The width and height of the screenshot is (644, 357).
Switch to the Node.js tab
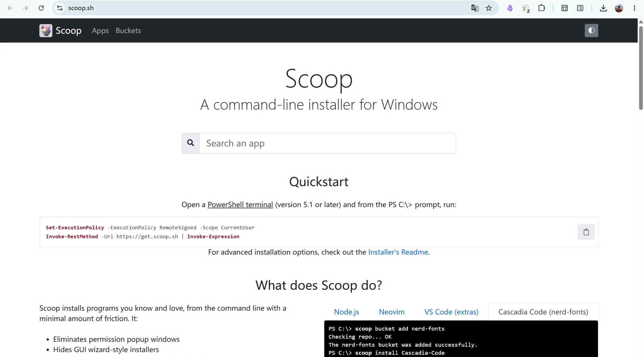(346, 312)
